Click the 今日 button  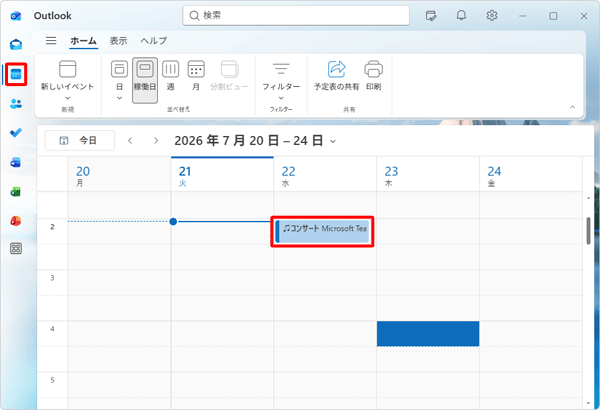click(x=80, y=140)
